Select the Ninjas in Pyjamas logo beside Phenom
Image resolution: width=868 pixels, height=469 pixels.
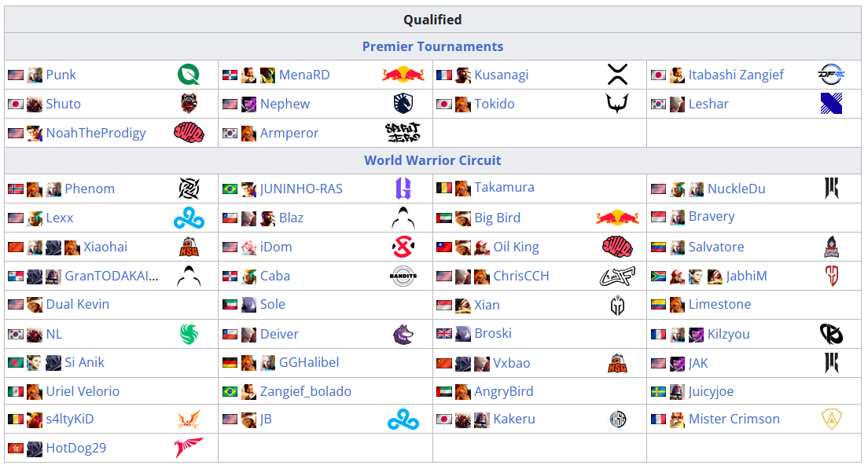tap(189, 189)
